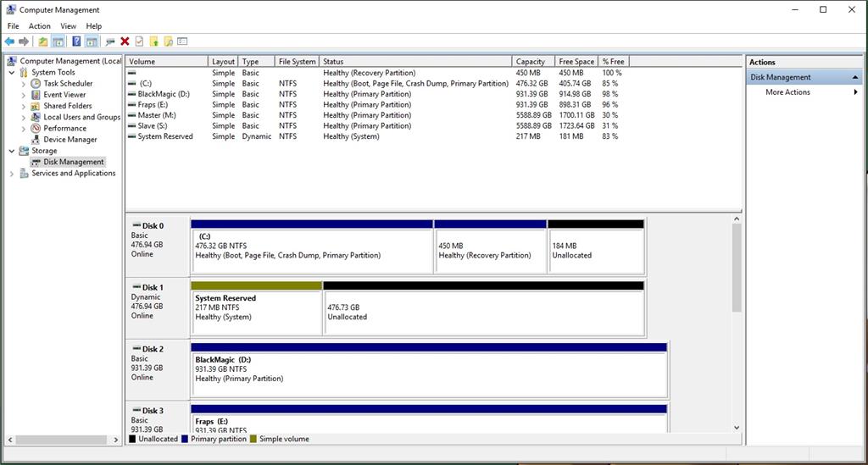The image size is (868, 465).
Task: Click the red X delete toolbar icon
Action: coord(125,41)
